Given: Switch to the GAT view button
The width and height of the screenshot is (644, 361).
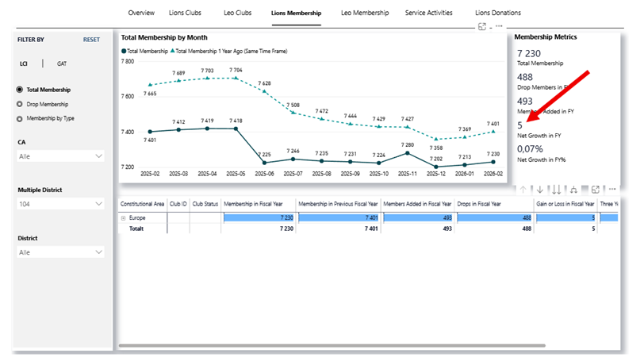Looking at the screenshot, I should pos(61,63).
